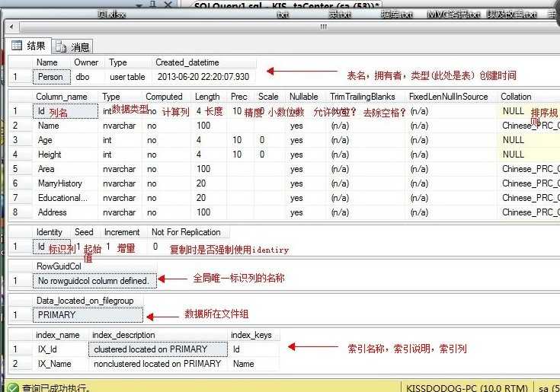Open the 消息 messages tab
560x392 pixels.
pyautogui.click(x=72, y=46)
